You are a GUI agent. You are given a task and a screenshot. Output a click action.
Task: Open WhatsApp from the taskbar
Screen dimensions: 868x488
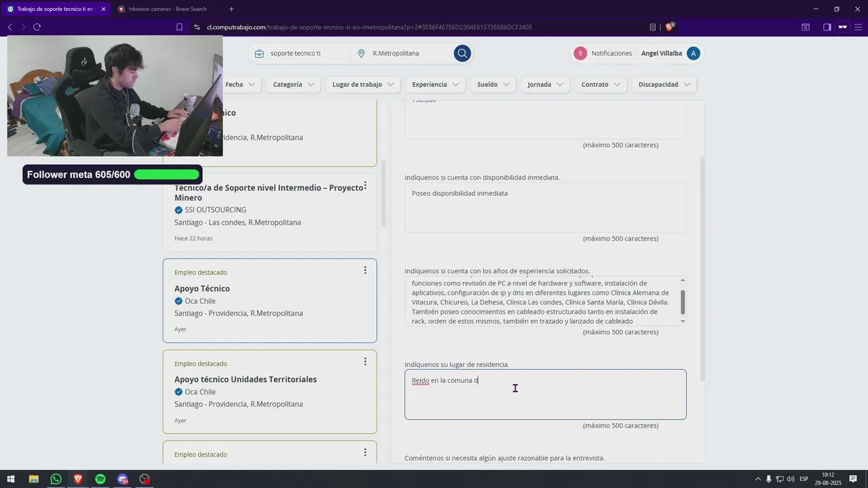(56, 479)
